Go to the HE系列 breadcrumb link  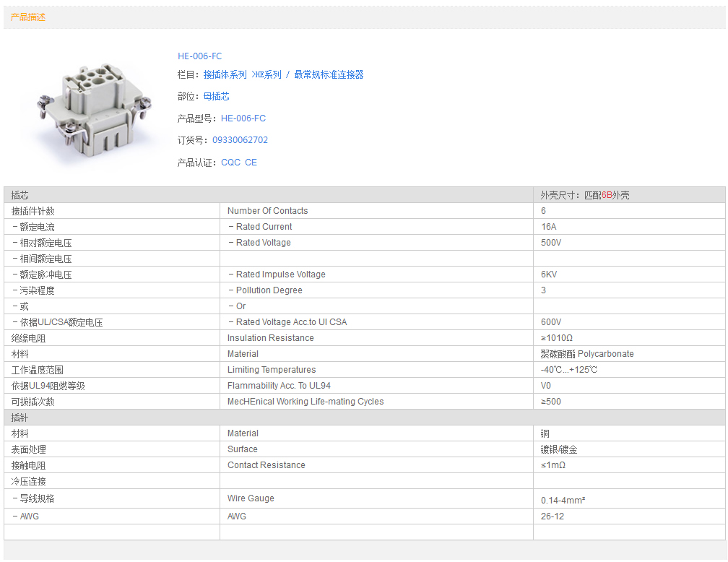[267, 74]
